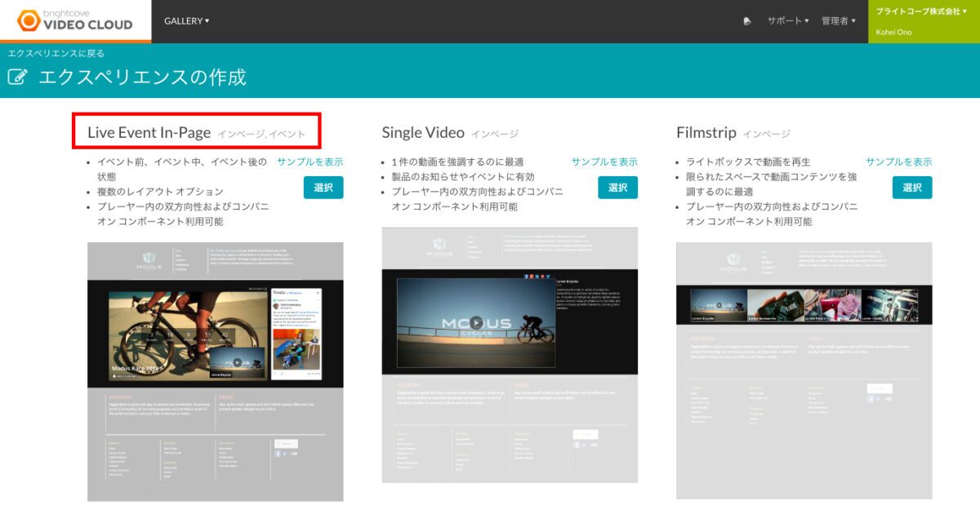
Task: Click play icon in Live Event preview
Action: click(x=237, y=362)
